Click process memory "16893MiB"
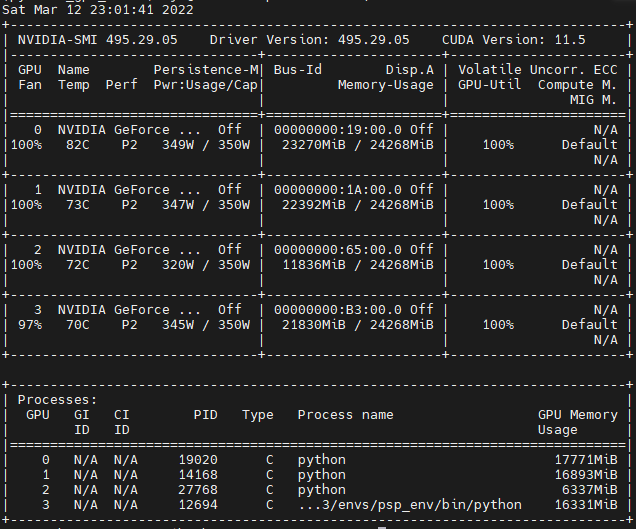This screenshot has height=529, width=636. 586,475
